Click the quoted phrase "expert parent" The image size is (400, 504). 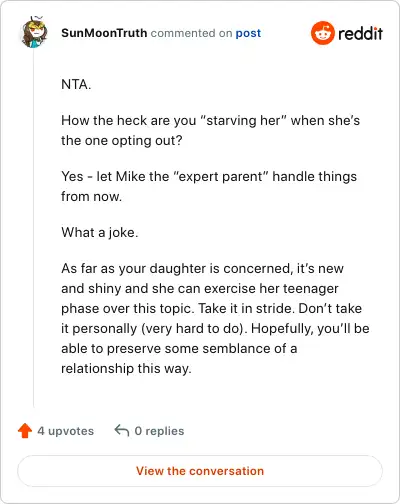point(221,176)
